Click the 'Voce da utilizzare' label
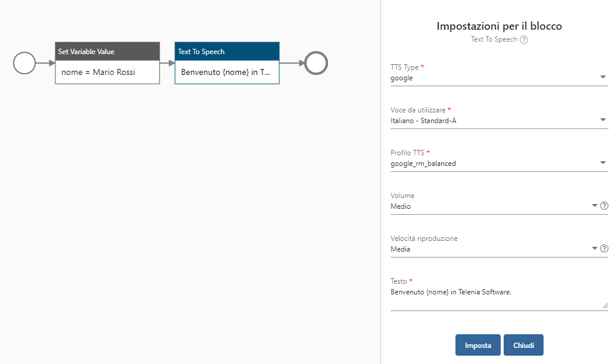This screenshot has height=364, width=615. [418, 109]
